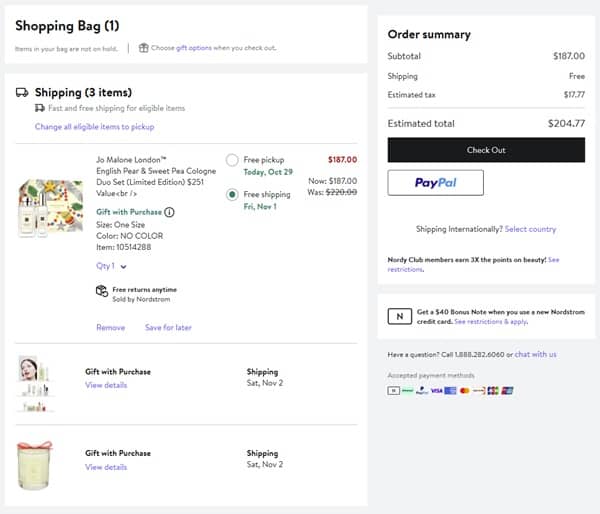600x514 pixels.
Task: Click the free returns box icon
Action: [x=101, y=291]
